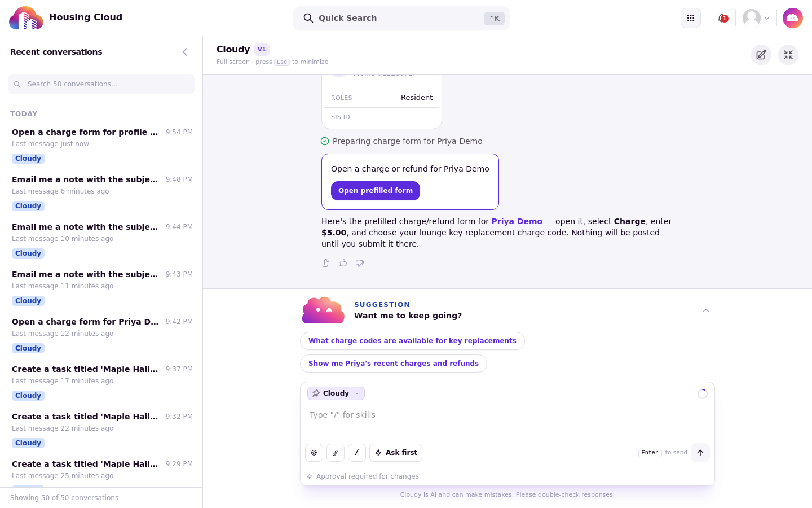Focus the Quick Search field
This screenshot has height=508, width=812.
401,18
